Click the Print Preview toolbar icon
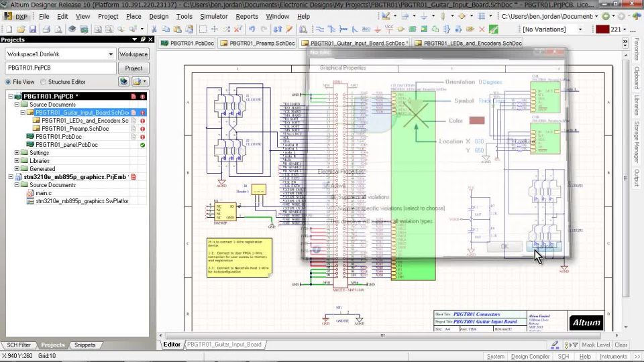This screenshot has width=644, height=362. (x=58, y=29)
